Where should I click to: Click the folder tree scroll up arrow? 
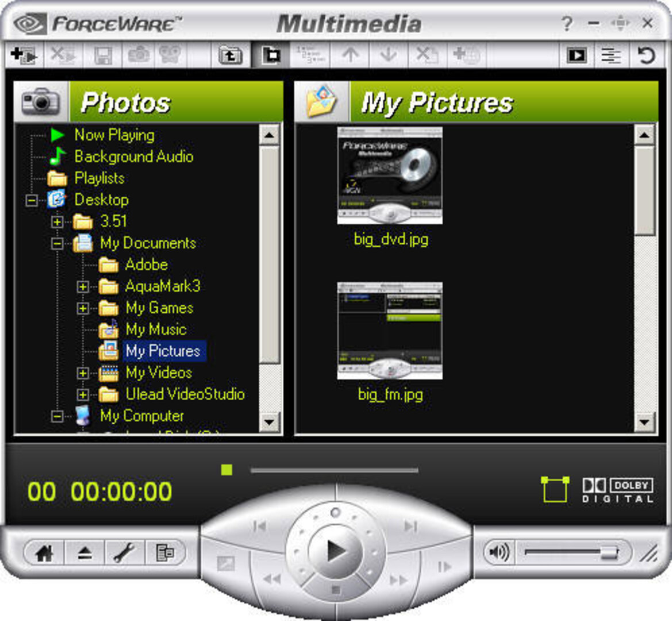(270, 136)
